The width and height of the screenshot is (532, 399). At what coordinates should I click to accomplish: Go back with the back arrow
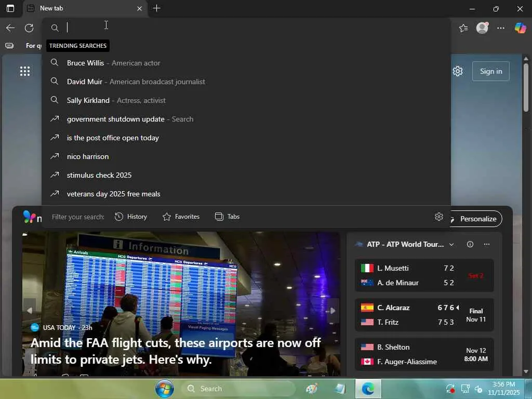(10, 28)
